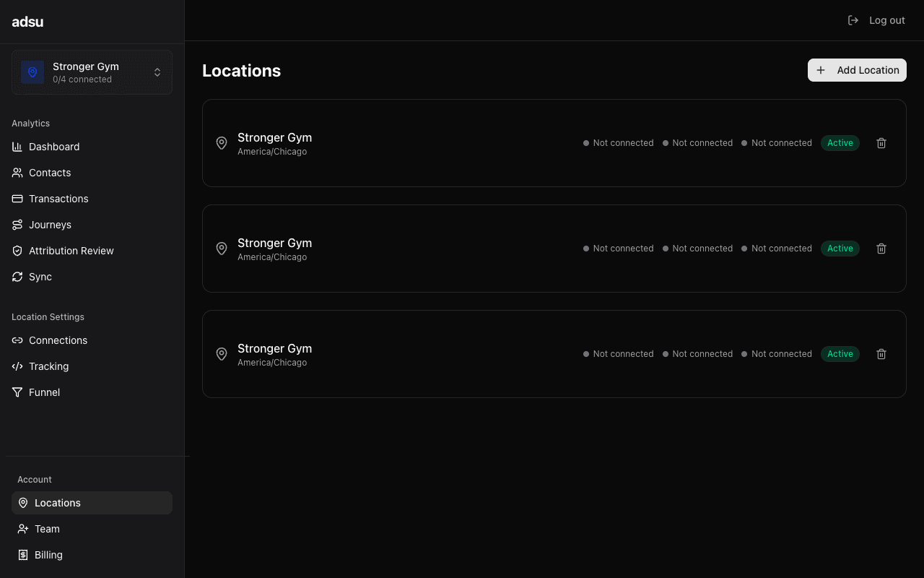Open the Connections settings
Screen dimensions: 924x578
[58, 340]
